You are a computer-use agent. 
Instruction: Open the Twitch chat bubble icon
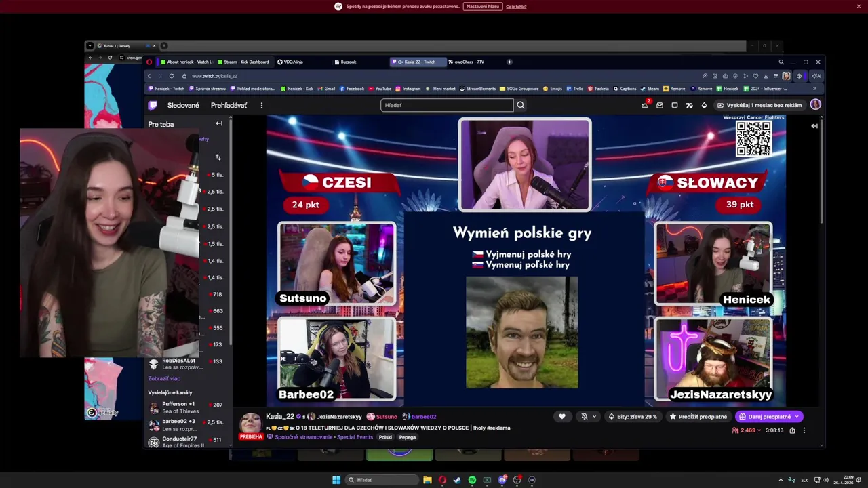click(x=675, y=105)
